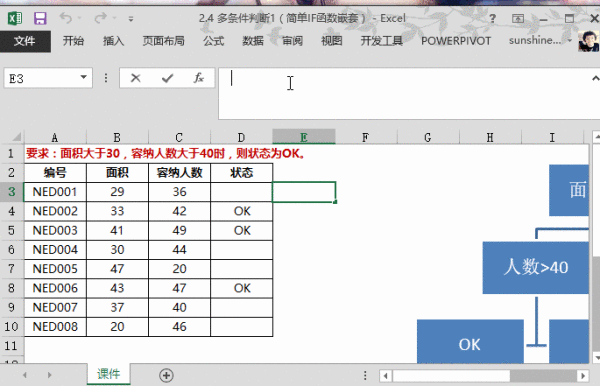Viewport: 600px width, 386px height.
Task: Click the OK status for NED002
Action: (x=241, y=211)
